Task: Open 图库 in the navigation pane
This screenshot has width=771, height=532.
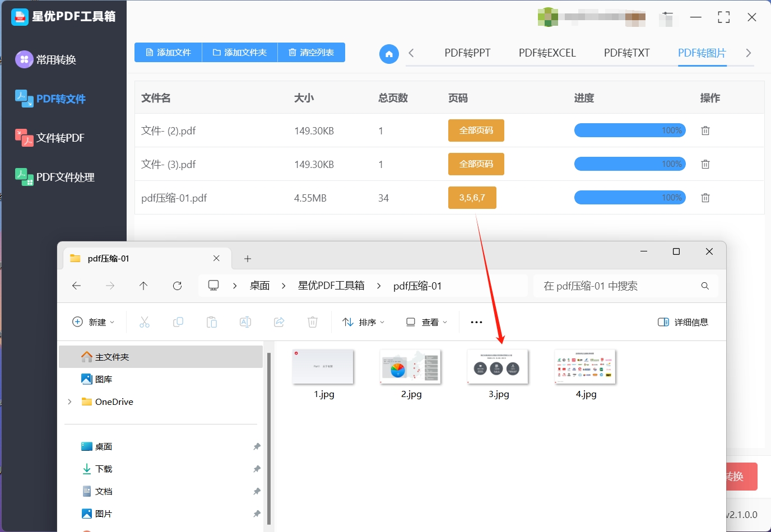Action: 96,379
